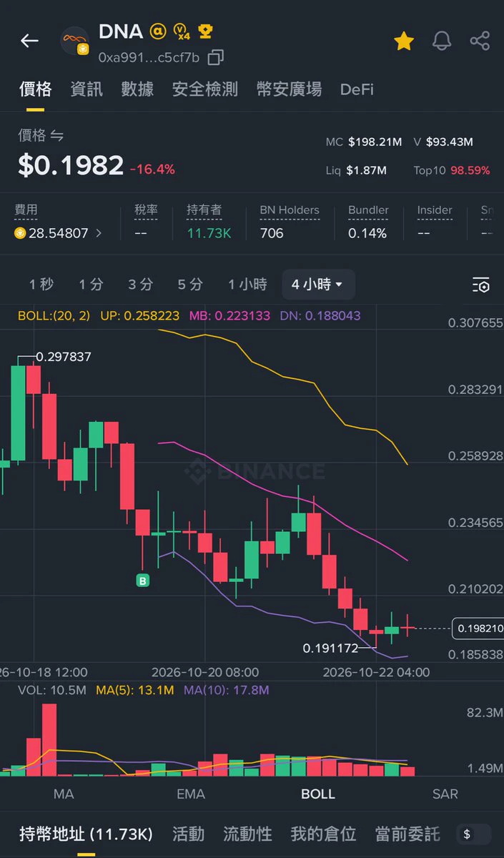Tap the VOL: 10.5M label

point(51,690)
